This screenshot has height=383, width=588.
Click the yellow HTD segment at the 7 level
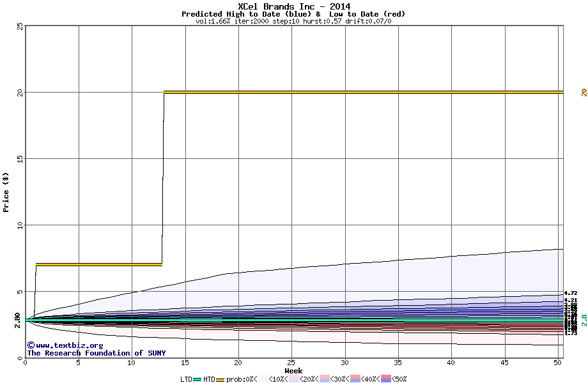tap(99, 265)
